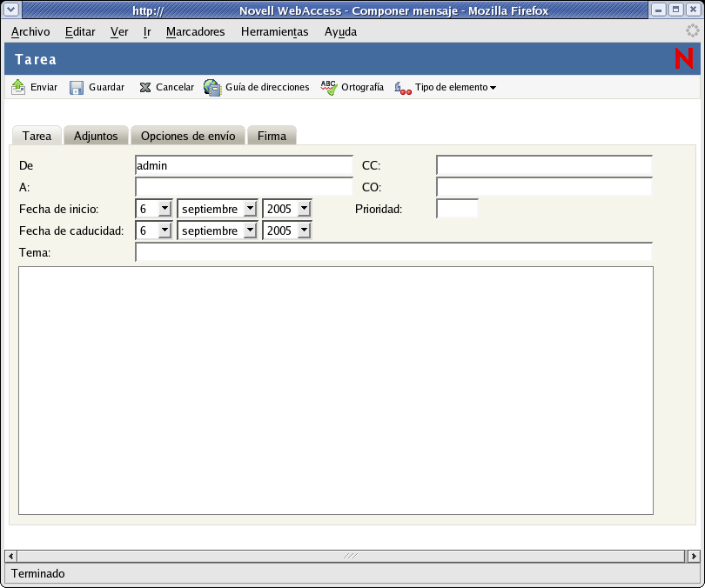The width and height of the screenshot is (705, 588).
Task: Maximize the Firefox window
Action: pos(675,10)
